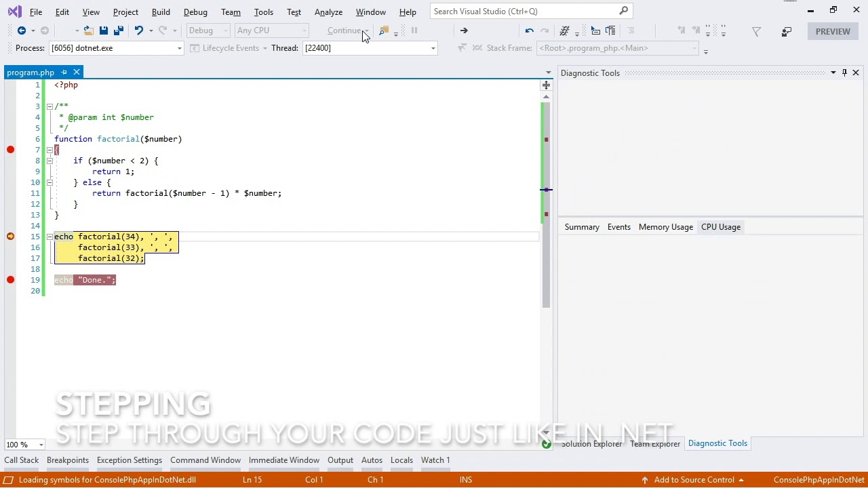Click the status bar rectangle icon at left
This screenshot has height=488, width=868.
(x=8, y=480)
